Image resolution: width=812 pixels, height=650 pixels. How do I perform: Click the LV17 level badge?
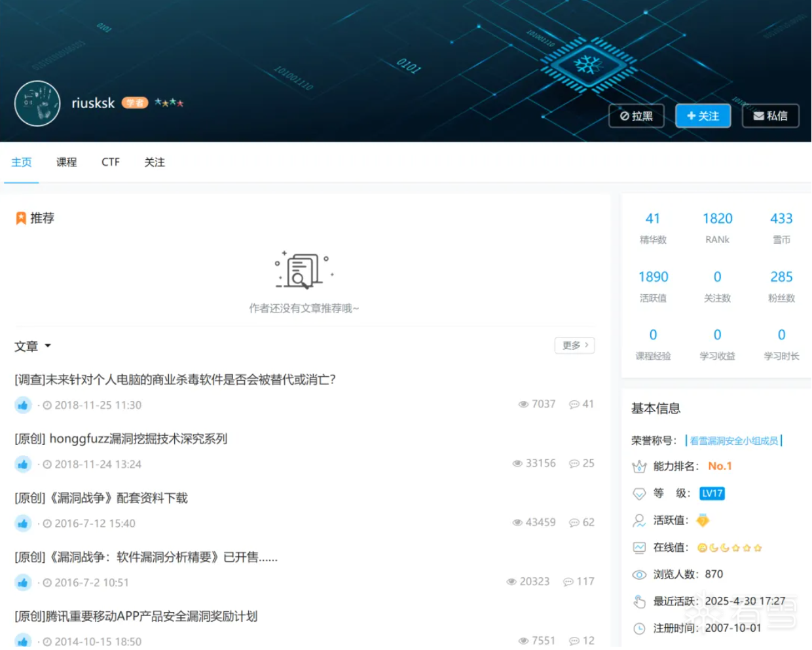712,493
